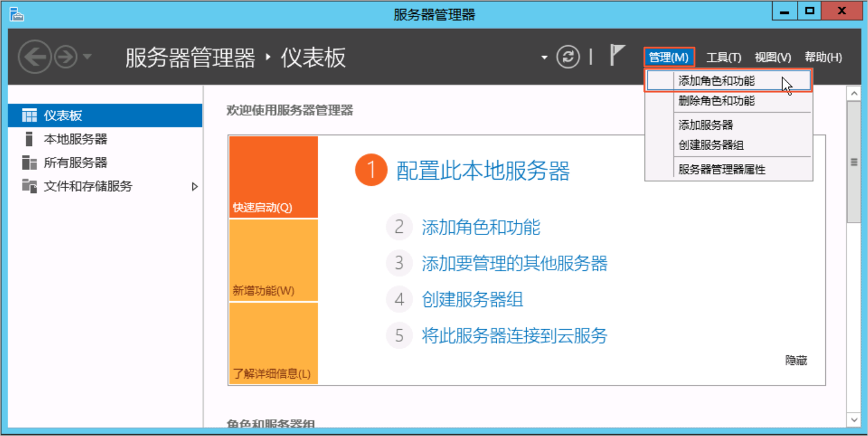
Task: Select 所有服务器 in the sidebar
Action: coord(105,163)
